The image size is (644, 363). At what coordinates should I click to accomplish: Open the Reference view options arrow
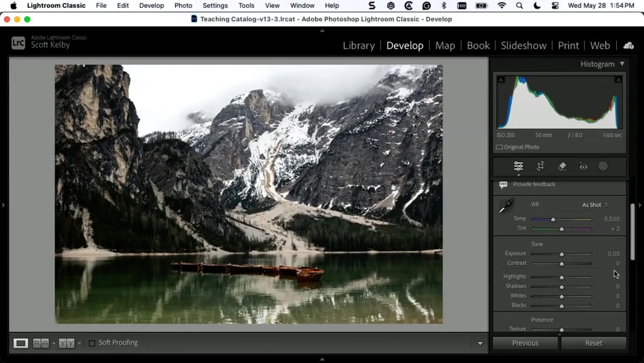click(x=54, y=343)
